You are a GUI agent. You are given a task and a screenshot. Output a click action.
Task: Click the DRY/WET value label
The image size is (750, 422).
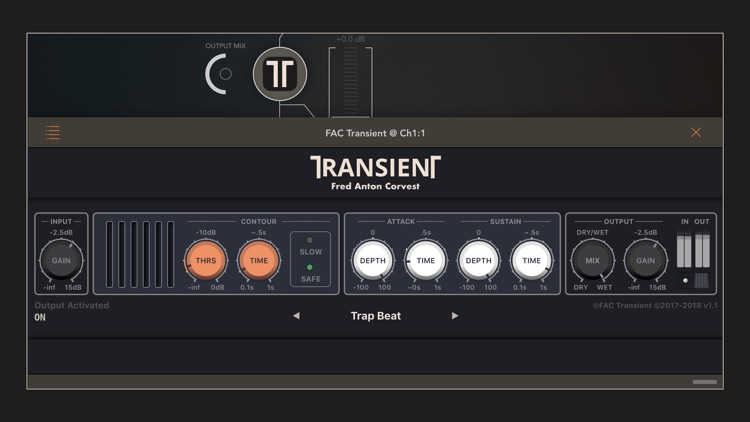tap(592, 233)
